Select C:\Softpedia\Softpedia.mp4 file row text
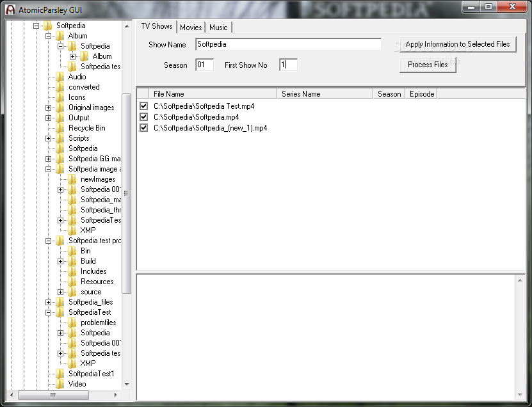 (x=196, y=117)
